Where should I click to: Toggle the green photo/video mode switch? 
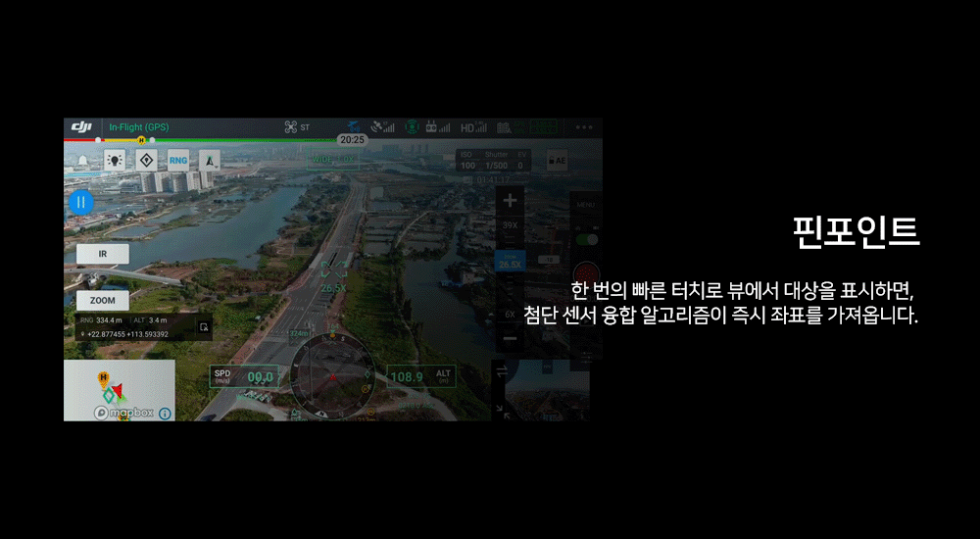pyautogui.click(x=586, y=239)
